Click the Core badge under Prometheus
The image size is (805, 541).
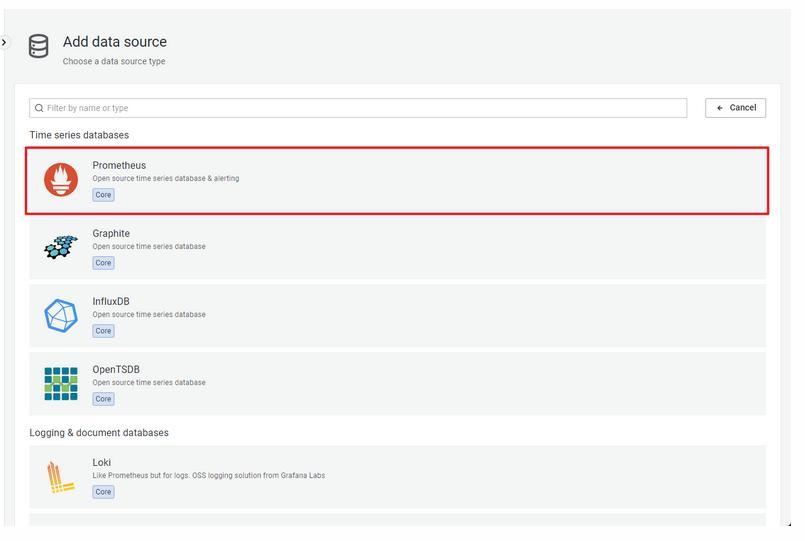click(103, 195)
